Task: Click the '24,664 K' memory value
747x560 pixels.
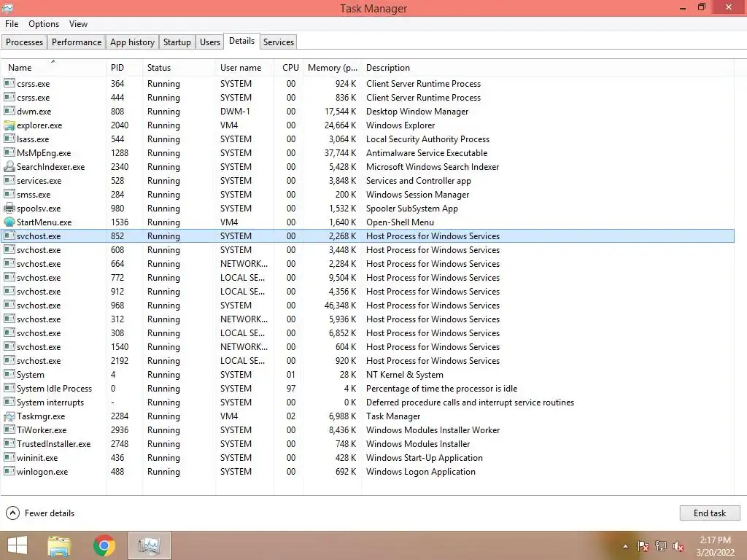Action: (340, 125)
